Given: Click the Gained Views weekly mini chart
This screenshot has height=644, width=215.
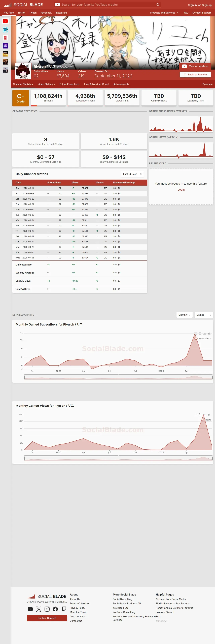Looking at the screenshot, I should click(x=181, y=150).
